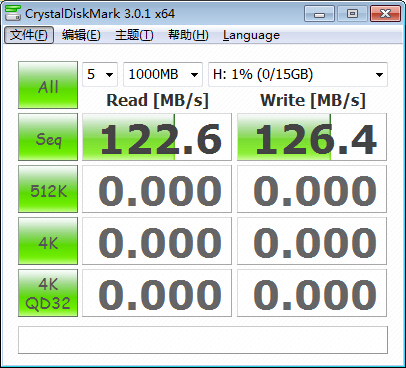This screenshot has height=368, width=406.
Task: Select the 4K QD32 read result value
Action: [157, 293]
